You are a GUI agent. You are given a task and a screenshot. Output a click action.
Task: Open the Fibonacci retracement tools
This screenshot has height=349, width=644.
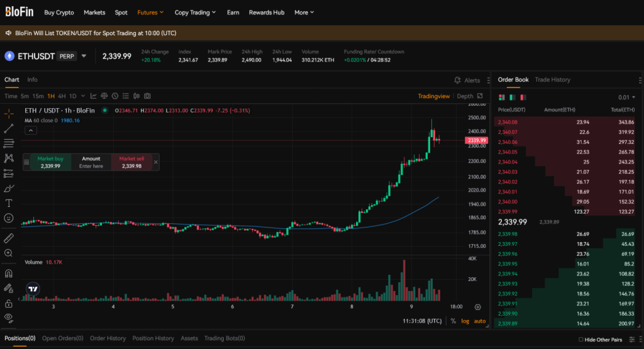tap(9, 143)
